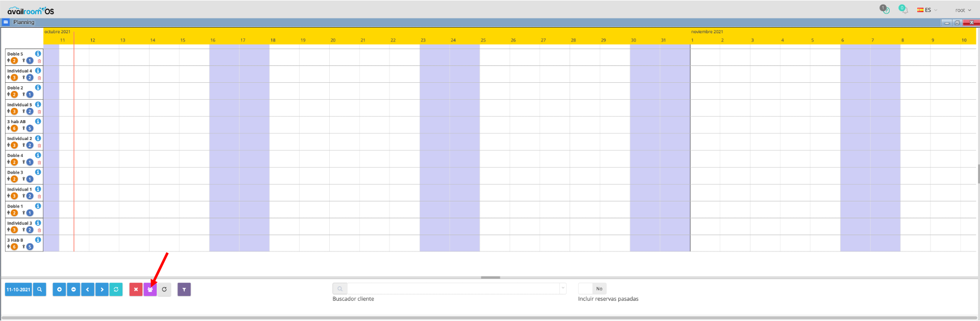Go to previous dates with left arrow
The height and width of the screenshot is (321, 980).
click(88, 289)
